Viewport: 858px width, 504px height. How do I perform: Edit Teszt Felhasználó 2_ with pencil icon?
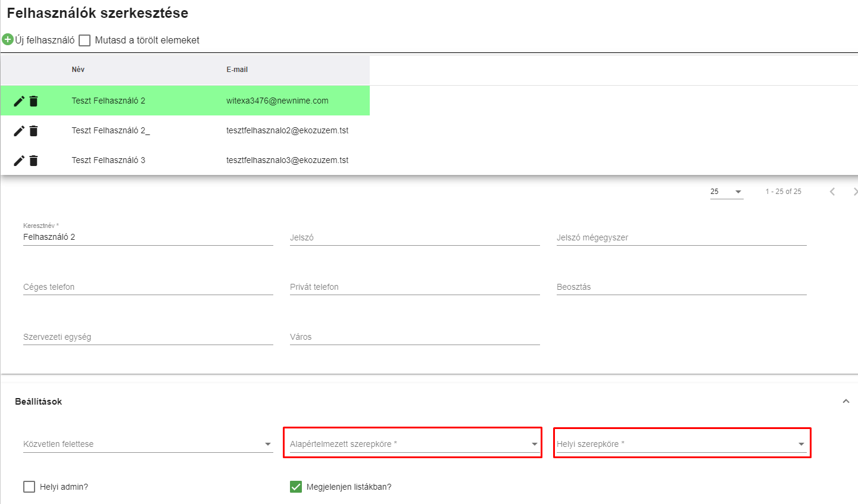pyautogui.click(x=19, y=131)
